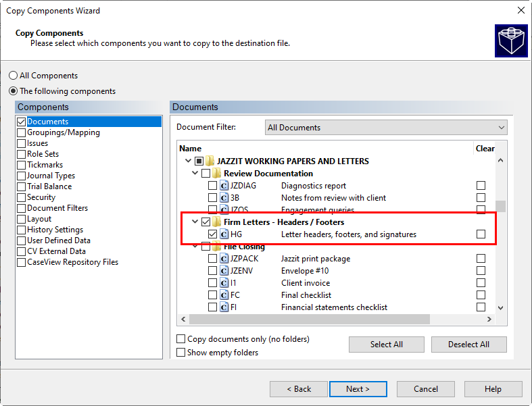The width and height of the screenshot is (532, 406).
Task: Select The following components radio button
Action: pos(13,91)
